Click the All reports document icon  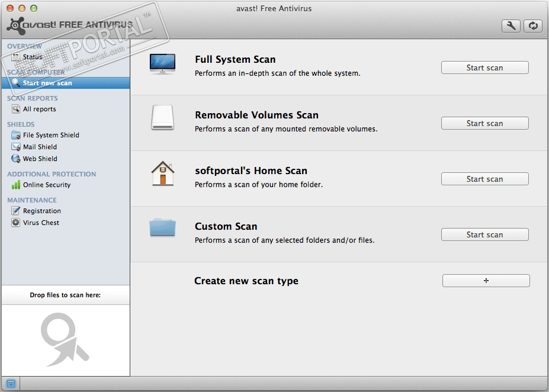point(16,109)
